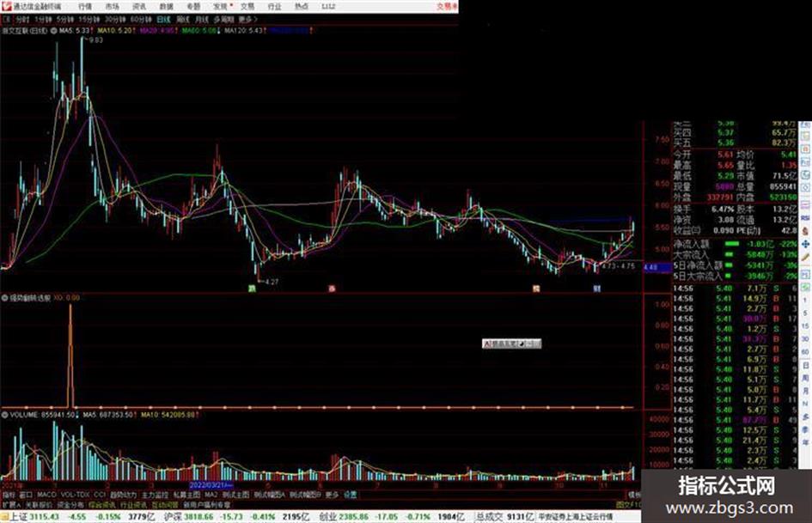The image size is (812, 523).
Task: Open the 行业资讯 tab
Action: click(133, 504)
